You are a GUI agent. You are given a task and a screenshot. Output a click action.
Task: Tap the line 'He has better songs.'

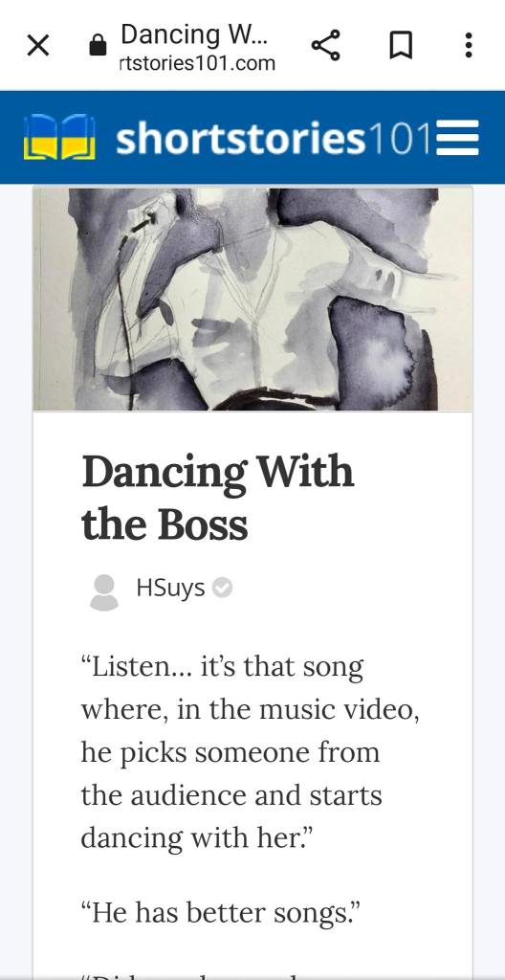[221, 914]
